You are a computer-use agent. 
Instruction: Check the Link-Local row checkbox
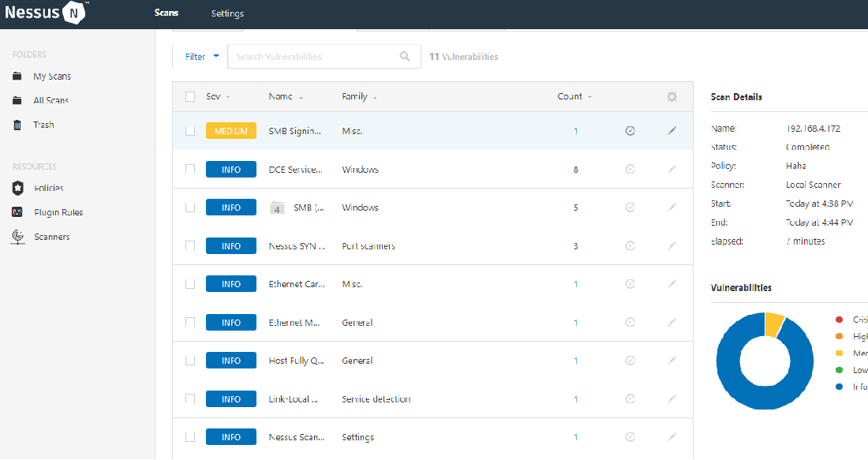(x=190, y=398)
